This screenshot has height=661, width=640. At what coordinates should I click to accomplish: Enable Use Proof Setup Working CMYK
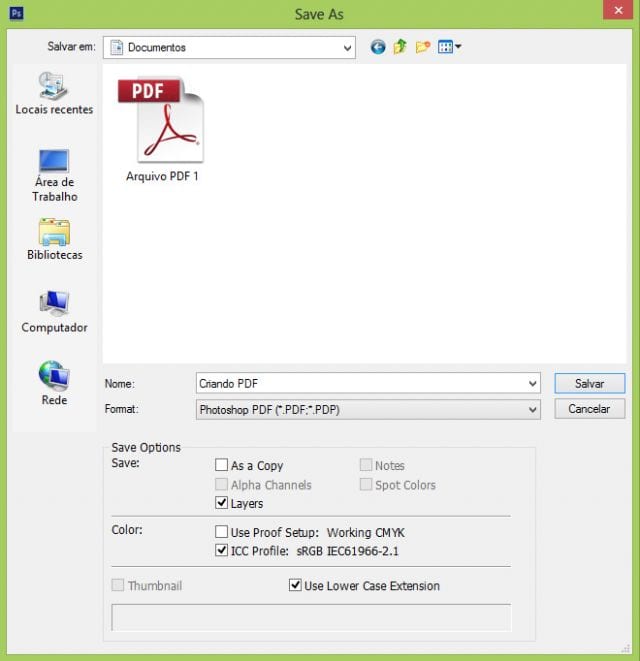click(x=221, y=532)
